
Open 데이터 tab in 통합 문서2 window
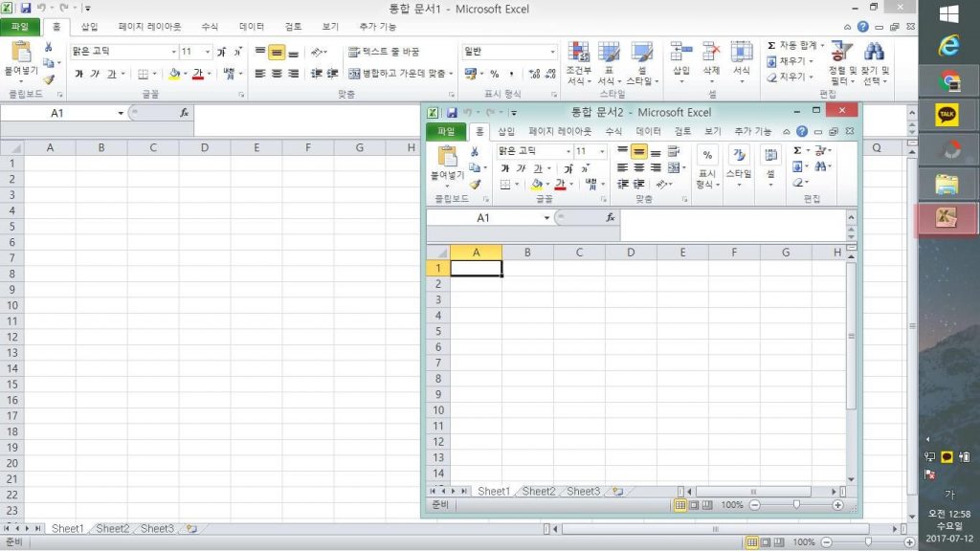tap(648, 131)
